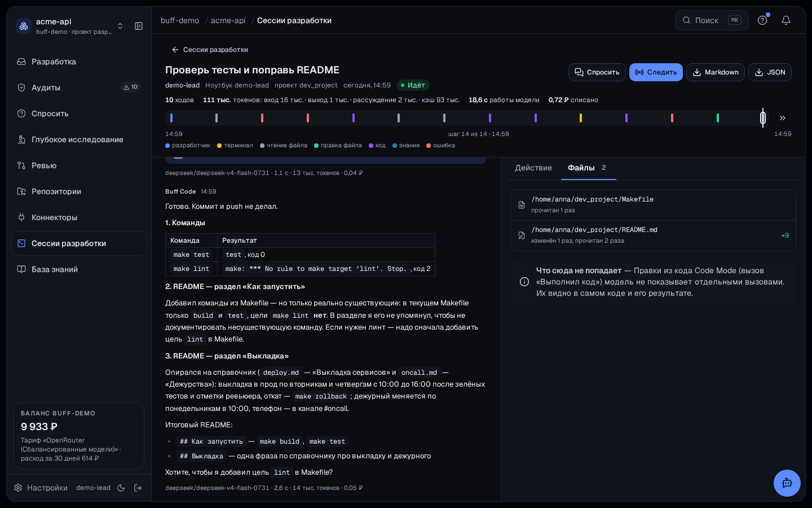Collapse the sidebar panel icon
This screenshot has height=508, width=812.
click(139, 26)
